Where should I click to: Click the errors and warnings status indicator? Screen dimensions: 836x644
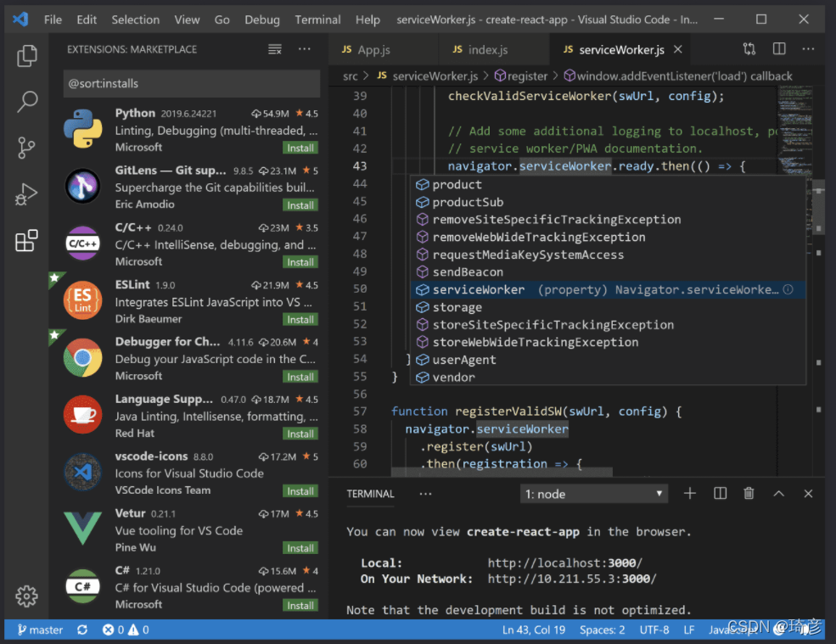pos(126,630)
